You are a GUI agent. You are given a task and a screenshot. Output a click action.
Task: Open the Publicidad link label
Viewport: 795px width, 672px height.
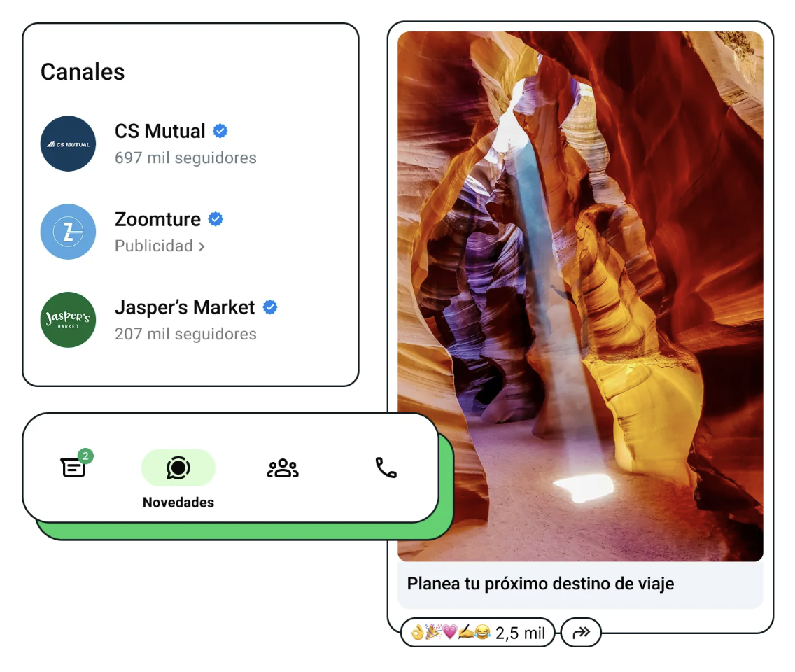tap(154, 246)
